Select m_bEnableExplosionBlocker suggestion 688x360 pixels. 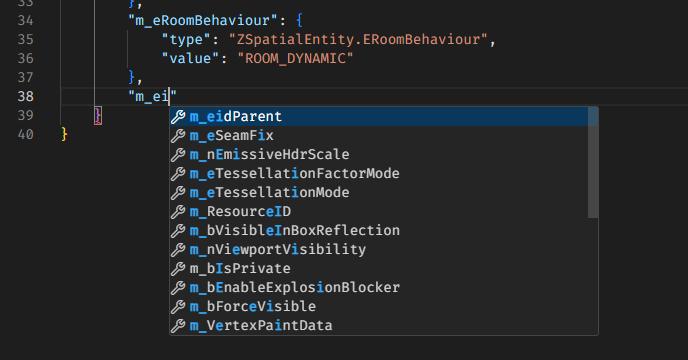point(380,287)
